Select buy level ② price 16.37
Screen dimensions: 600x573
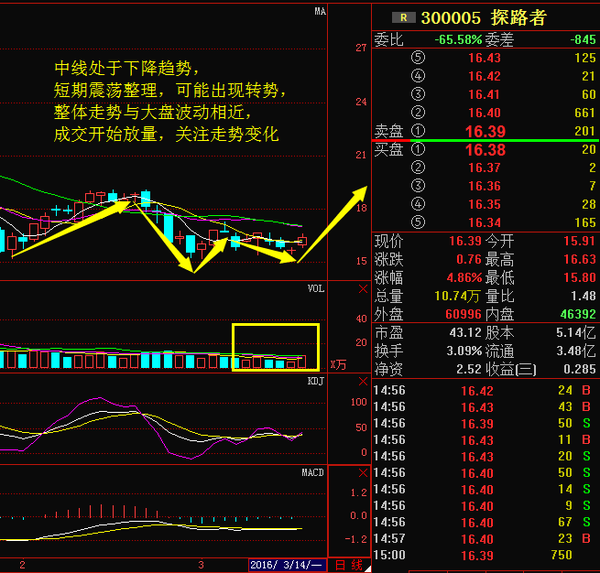tap(484, 168)
